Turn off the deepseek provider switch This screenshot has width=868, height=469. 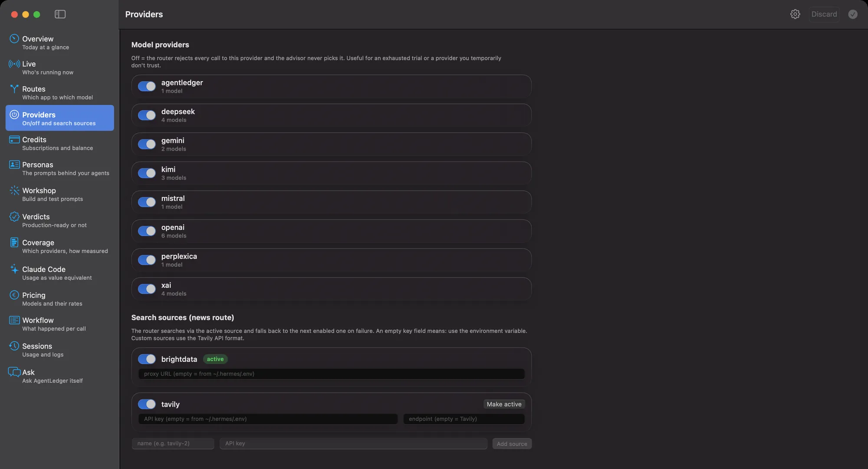[x=147, y=115]
